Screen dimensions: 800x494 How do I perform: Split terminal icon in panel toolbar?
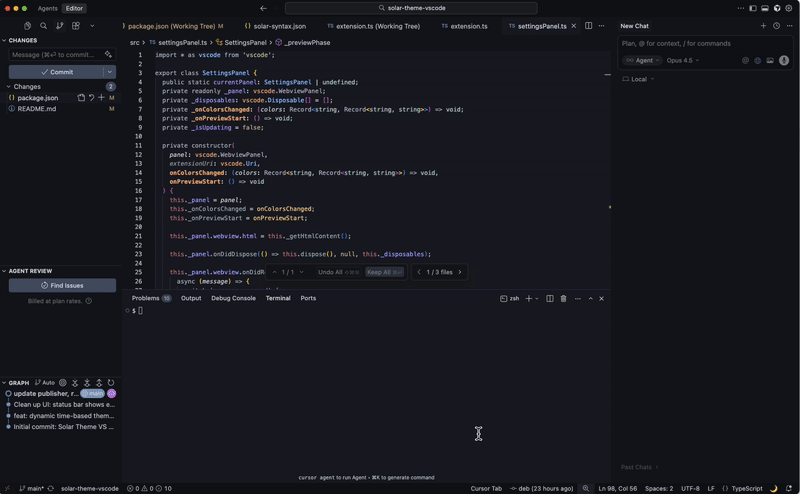549,299
